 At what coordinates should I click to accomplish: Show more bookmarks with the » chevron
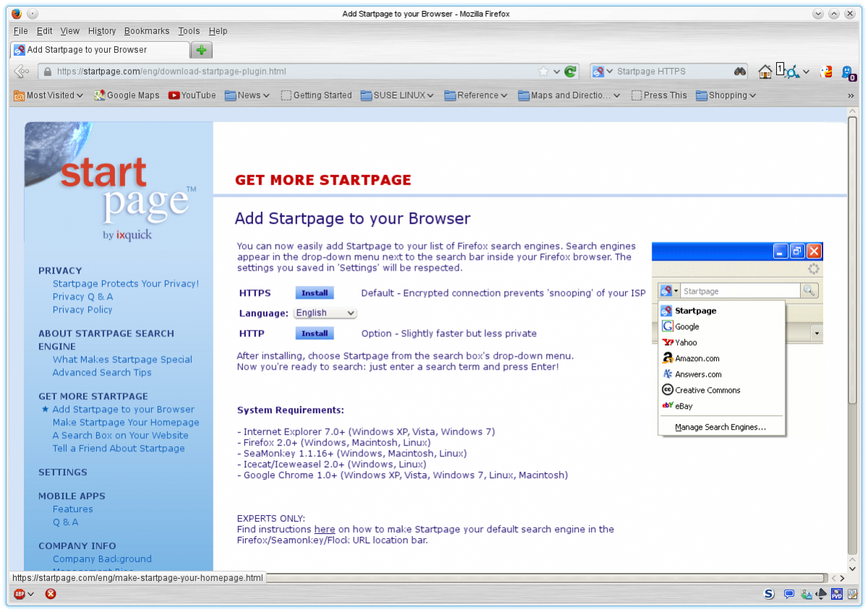[x=851, y=95]
